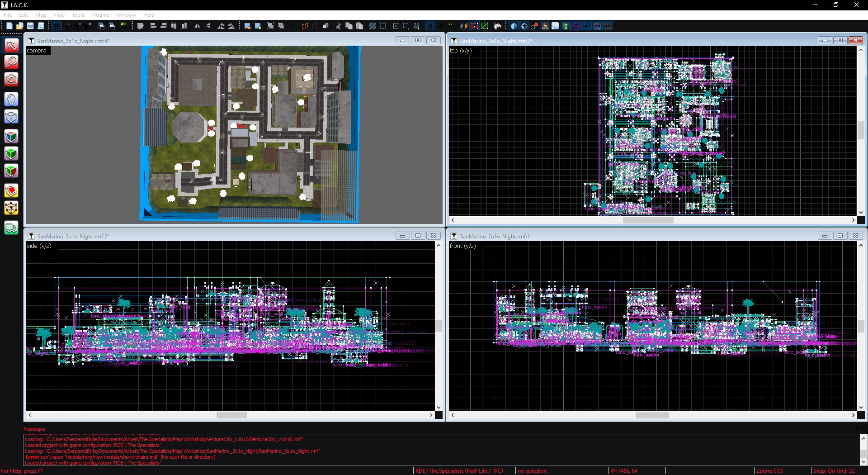Open the Tools menu
This screenshot has width=868, height=475.
[78, 15]
